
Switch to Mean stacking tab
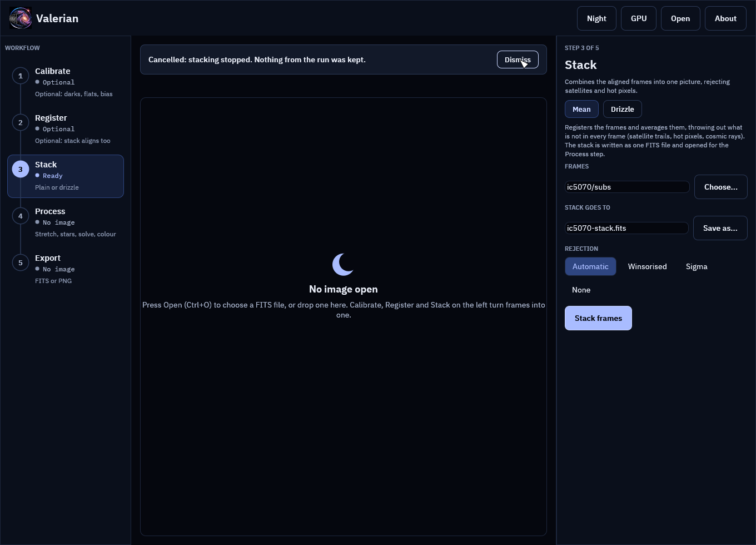coord(581,109)
